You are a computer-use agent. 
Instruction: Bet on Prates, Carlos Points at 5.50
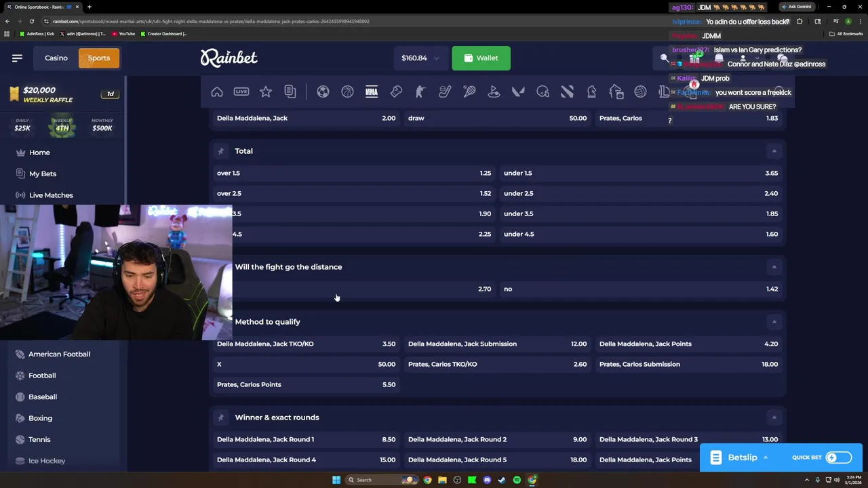coord(306,384)
